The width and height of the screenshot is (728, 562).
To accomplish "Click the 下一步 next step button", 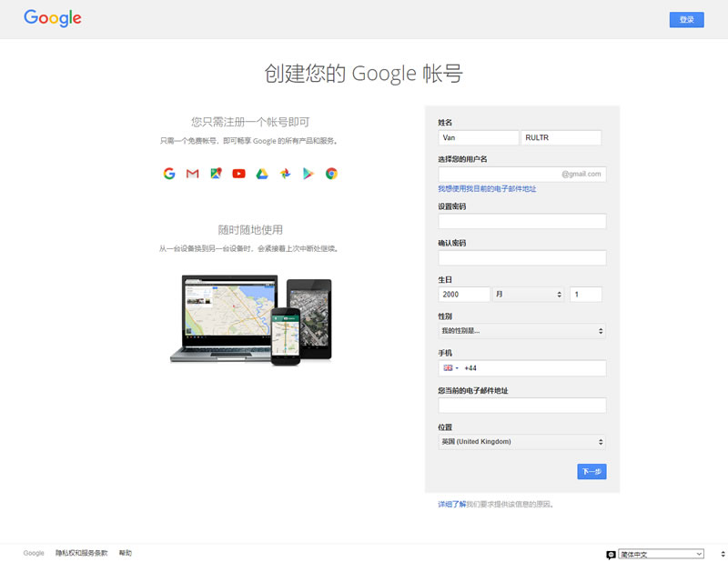I will (591, 471).
